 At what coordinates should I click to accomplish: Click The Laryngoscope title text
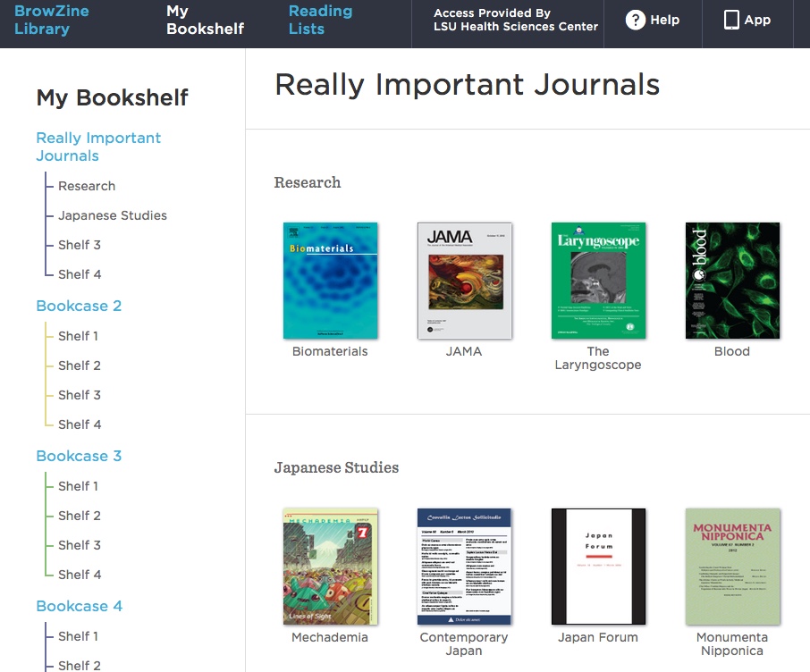tap(598, 358)
